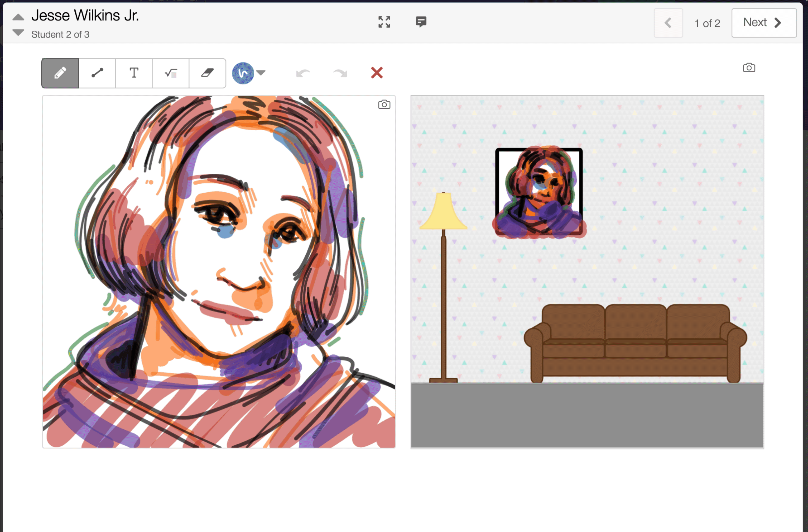Take snapshot of the sketch canvas
Screen dimensions: 808x532
pos(384,104)
